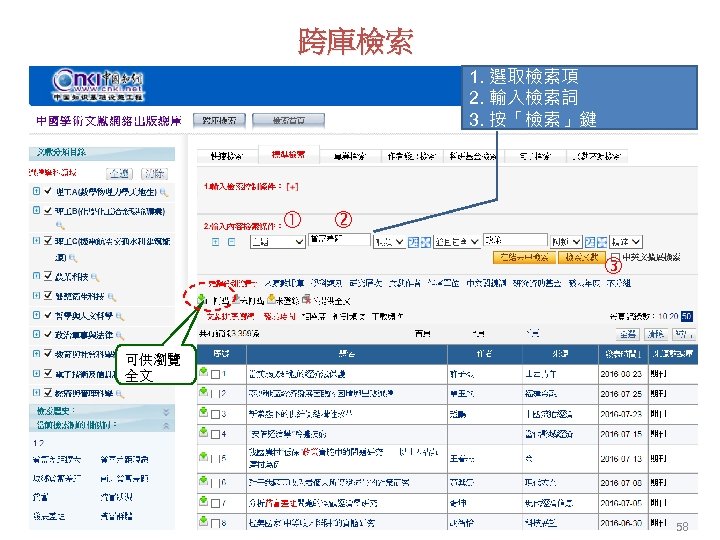Expand the 理工A category tree node
720x540 pixels.
[36, 191]
